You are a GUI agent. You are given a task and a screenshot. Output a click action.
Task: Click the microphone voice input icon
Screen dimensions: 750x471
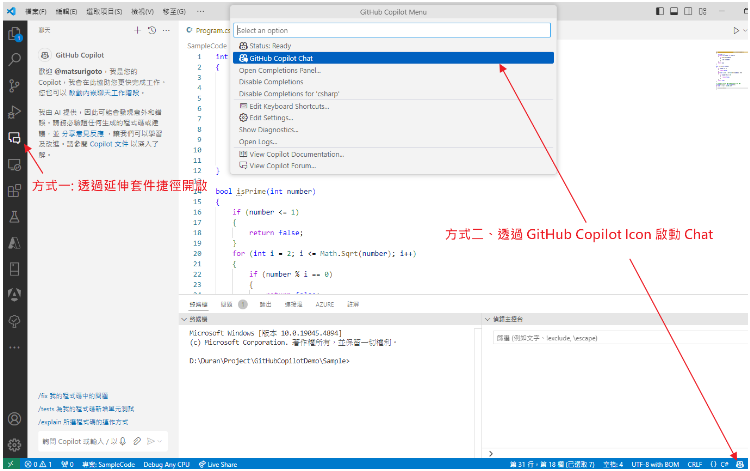123,441
